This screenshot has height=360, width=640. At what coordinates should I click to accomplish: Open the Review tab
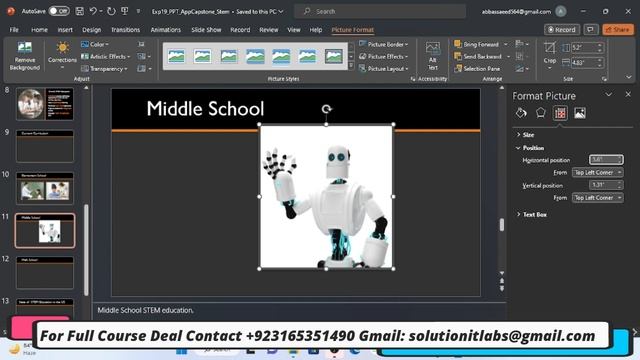click(x=269, y=30)
